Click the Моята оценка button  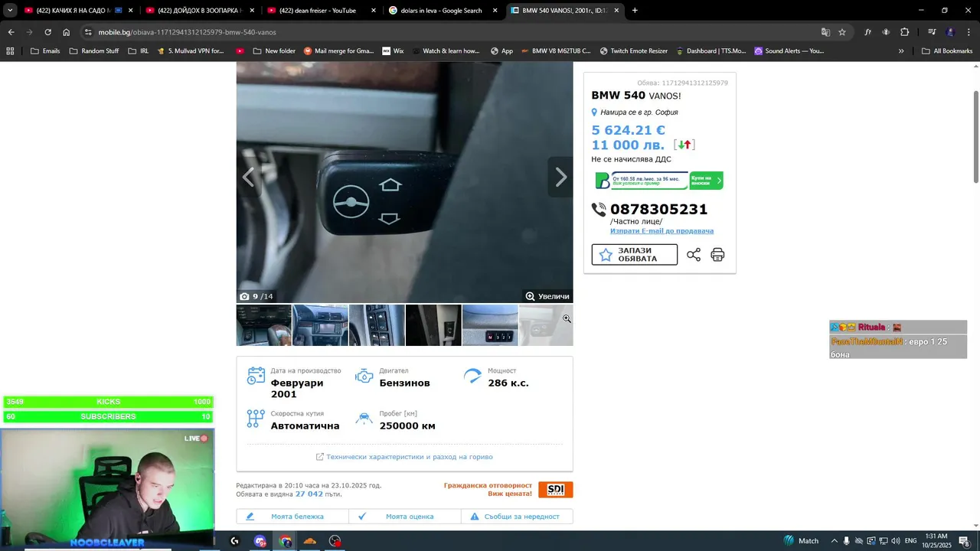pos(405,517)
